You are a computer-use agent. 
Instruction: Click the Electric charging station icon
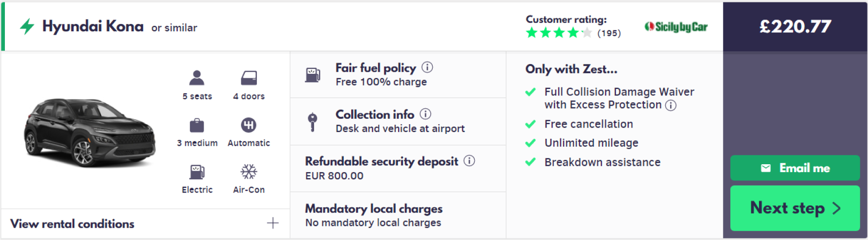click(x=197, y=172)
